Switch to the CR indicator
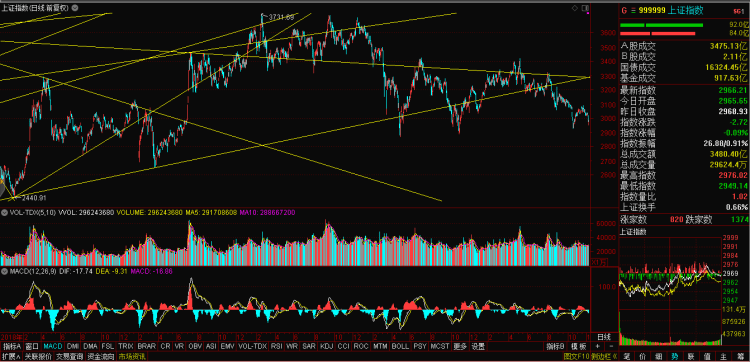Viewport: 750px width, 362px height. pyautogui.click(x=165, y=346)
